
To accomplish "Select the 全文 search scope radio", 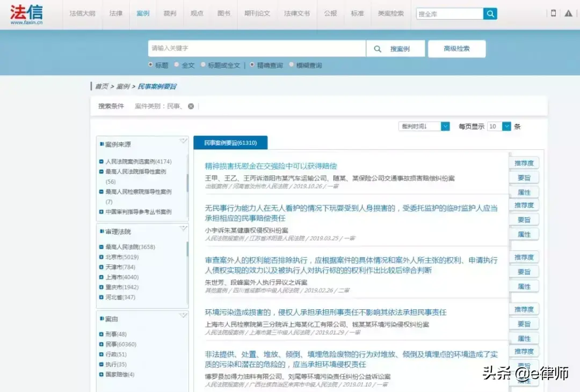I will 177,65.
